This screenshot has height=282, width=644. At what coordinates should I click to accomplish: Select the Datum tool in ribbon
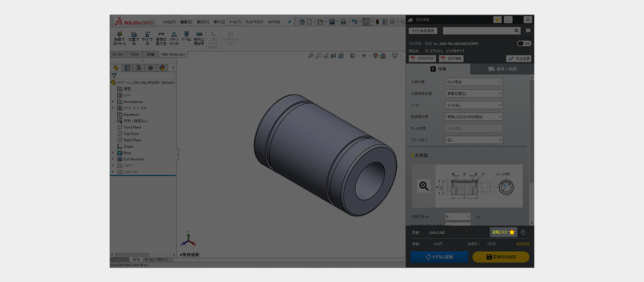coord(186,37)
